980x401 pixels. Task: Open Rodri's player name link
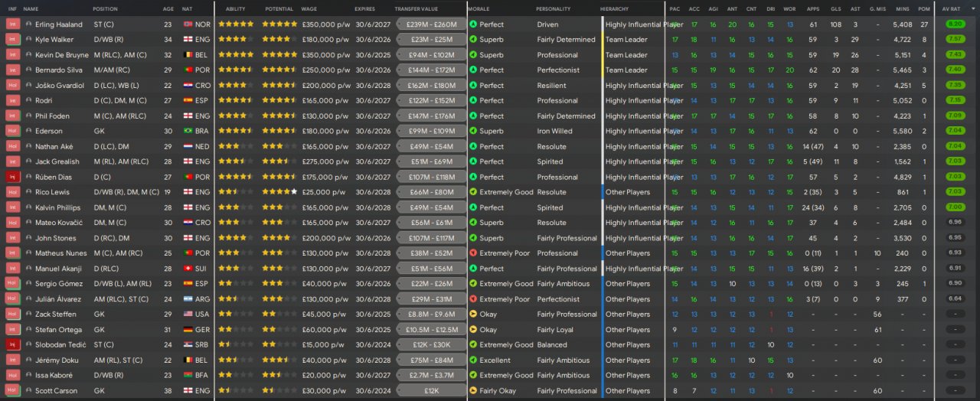[x=44, y=100]
